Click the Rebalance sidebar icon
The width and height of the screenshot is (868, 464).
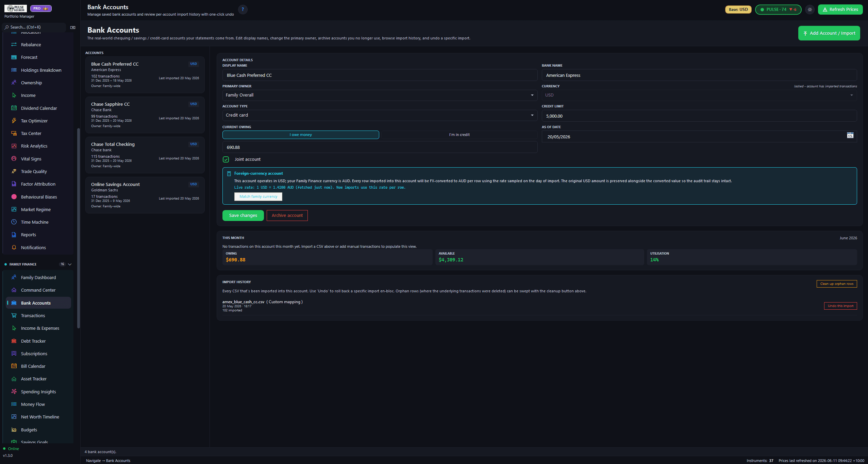coord(14,45)
